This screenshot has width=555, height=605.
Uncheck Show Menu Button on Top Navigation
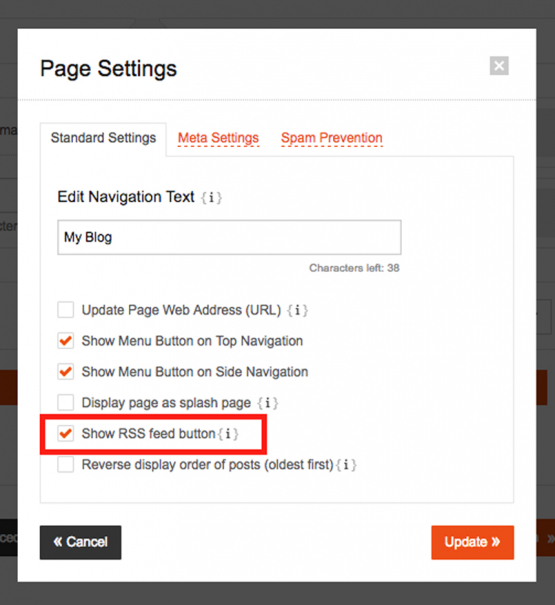66,341
